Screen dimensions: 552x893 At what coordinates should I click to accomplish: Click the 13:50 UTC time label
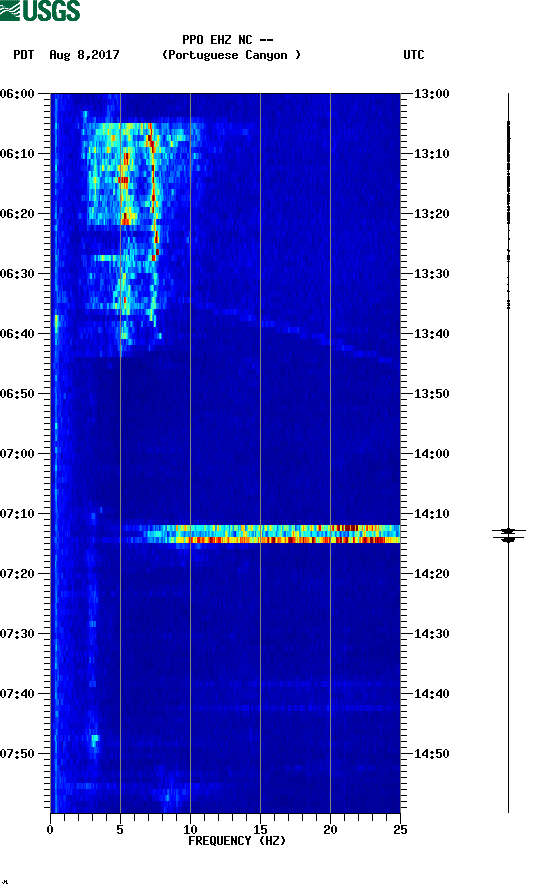[x=432, y=394]
